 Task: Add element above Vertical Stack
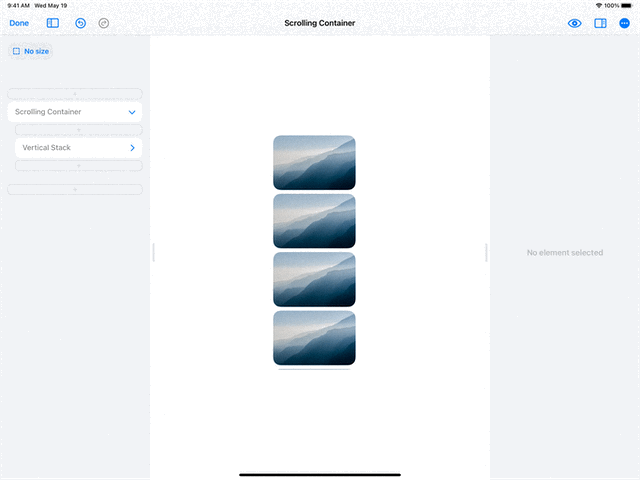[78, 130]
